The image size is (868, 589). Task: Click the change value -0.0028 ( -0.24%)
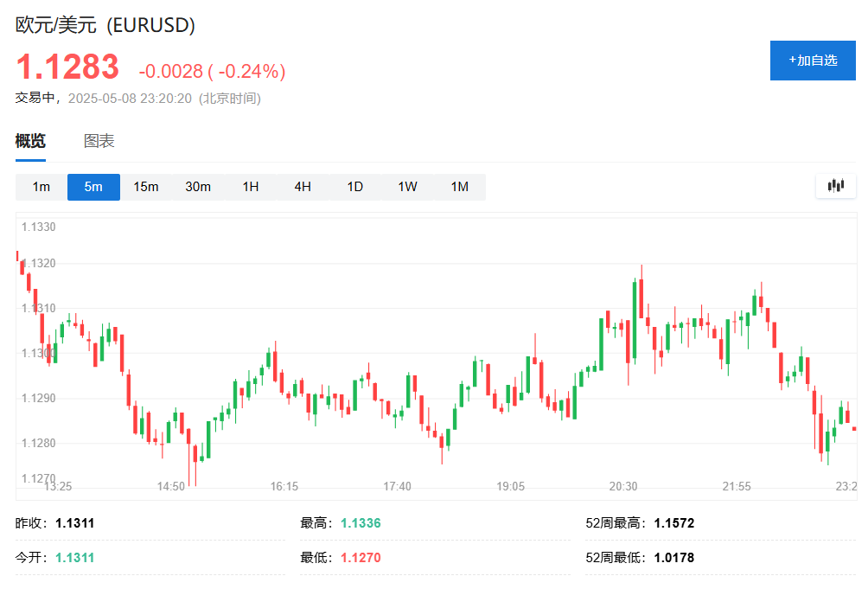tap(212, 71)
